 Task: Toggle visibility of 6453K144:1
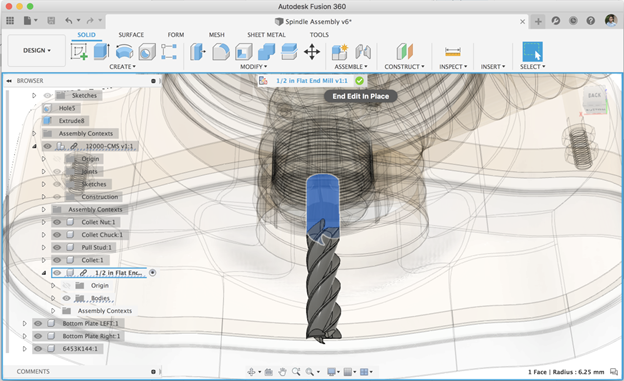(x=38, y=349)
